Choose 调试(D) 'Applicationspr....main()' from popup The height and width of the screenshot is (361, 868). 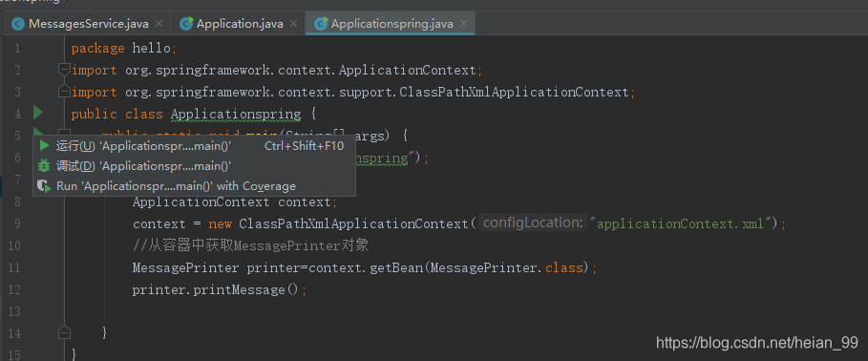point(194,166)
